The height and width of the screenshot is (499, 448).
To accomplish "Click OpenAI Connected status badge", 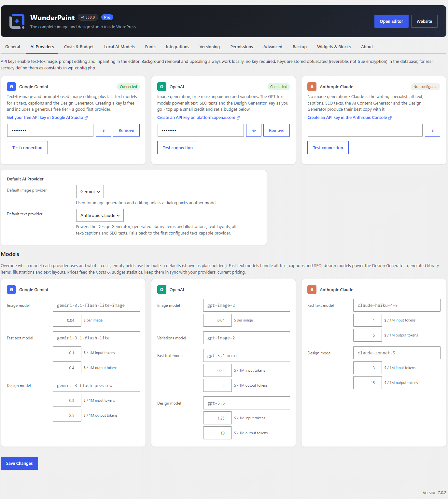I will pos(279,87).
